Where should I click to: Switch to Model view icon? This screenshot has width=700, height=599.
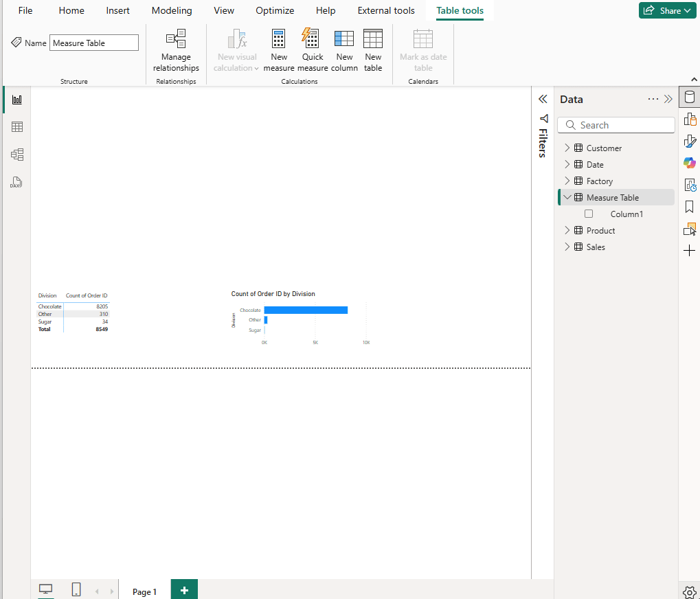point(17,155)
